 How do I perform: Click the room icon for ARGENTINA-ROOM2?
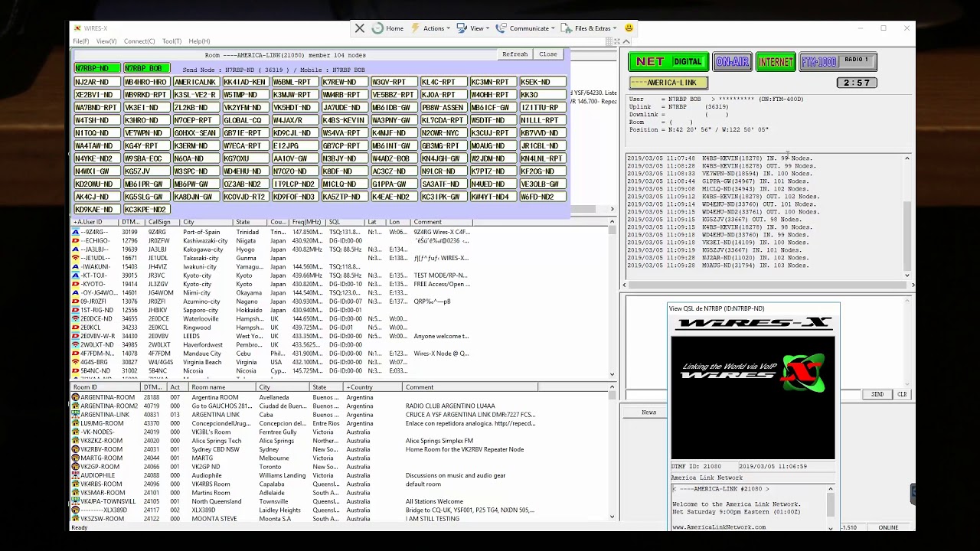point(76,406)
